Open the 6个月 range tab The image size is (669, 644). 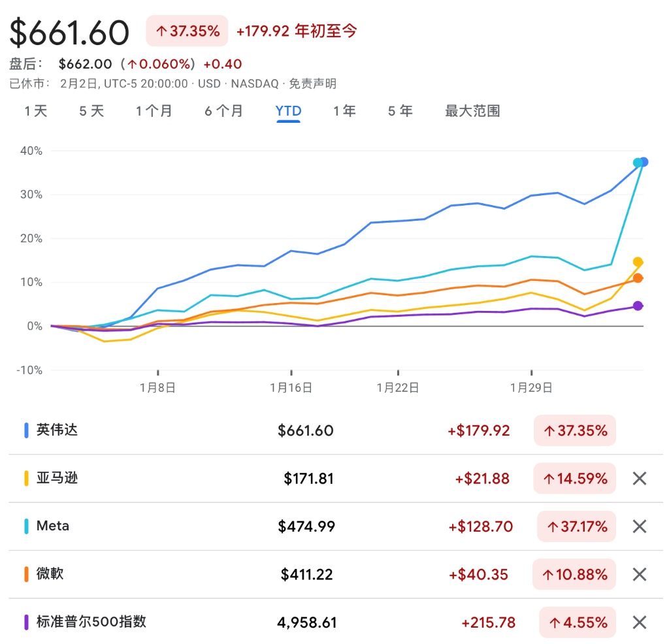pyautogui.click(x=223, y=111)
